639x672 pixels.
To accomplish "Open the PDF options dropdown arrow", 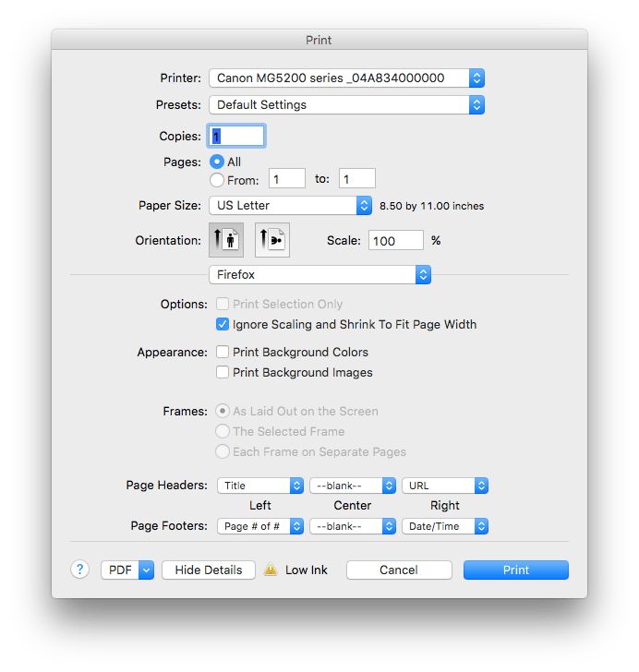I will 146,570.
